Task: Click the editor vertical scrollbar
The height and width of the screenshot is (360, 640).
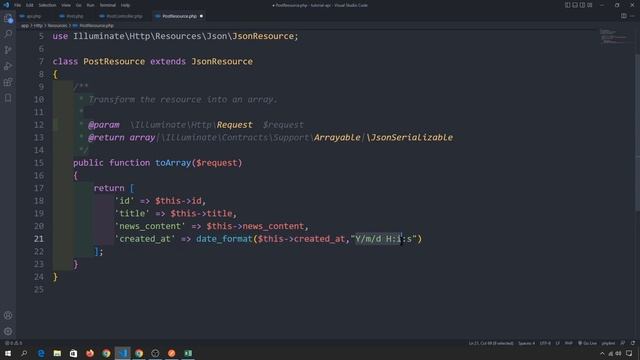Action: [638, 133]
